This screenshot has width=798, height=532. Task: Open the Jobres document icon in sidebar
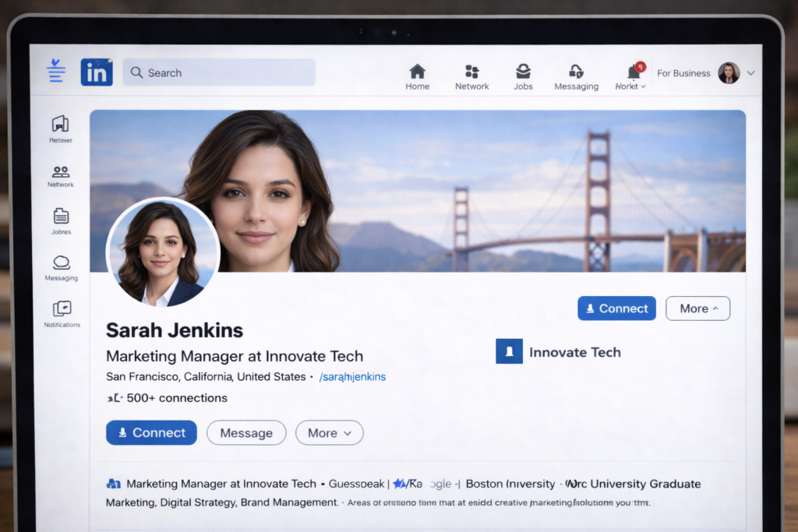(61, 217)
